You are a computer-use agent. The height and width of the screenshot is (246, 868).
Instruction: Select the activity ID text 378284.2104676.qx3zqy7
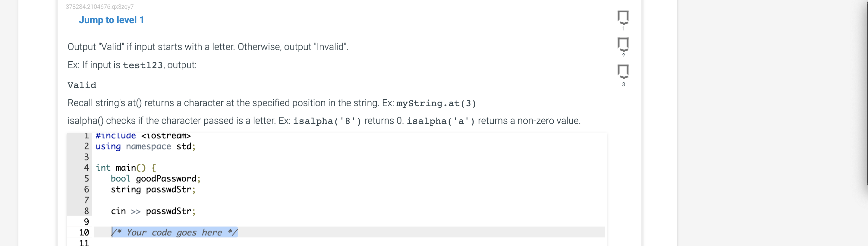[100, 6]
